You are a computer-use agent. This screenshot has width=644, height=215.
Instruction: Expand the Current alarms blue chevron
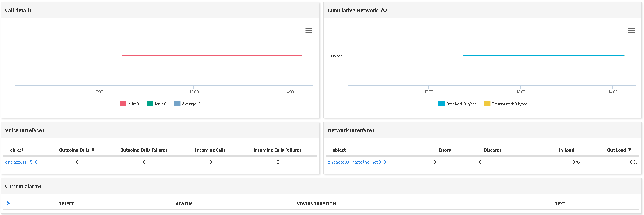[8, 203]
